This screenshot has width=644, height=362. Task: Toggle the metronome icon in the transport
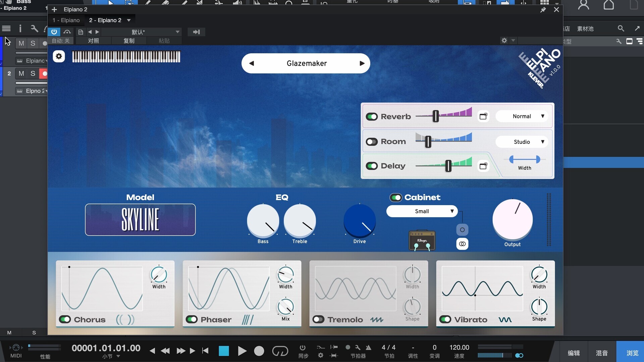click(368, 347)
